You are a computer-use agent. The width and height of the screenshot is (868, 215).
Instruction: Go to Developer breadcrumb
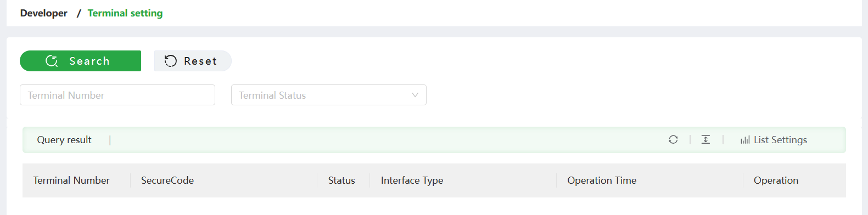pos(44,13)
